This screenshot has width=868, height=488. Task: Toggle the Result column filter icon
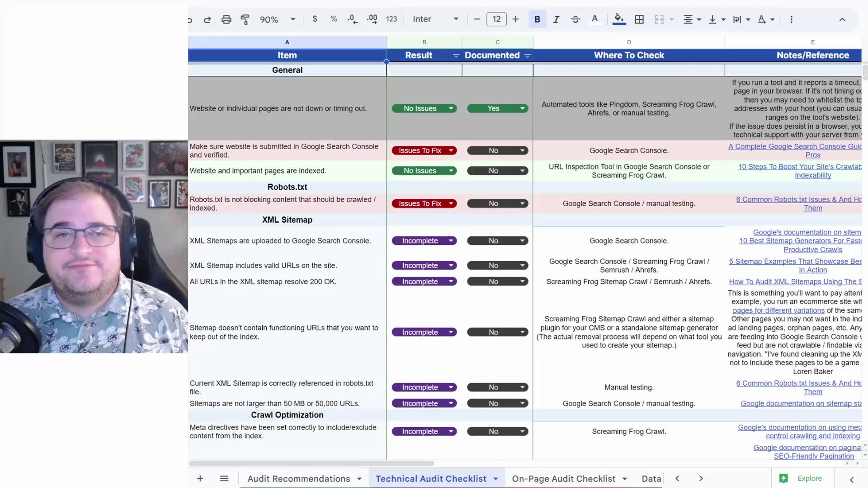point(456,56)
